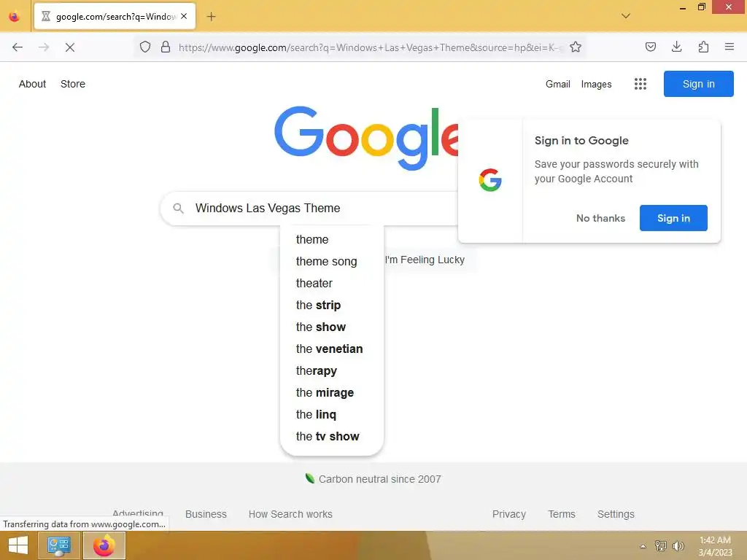Dismiss popup with No thanks
The width and height of the screenshot is (747, 560).
[601, 218]
